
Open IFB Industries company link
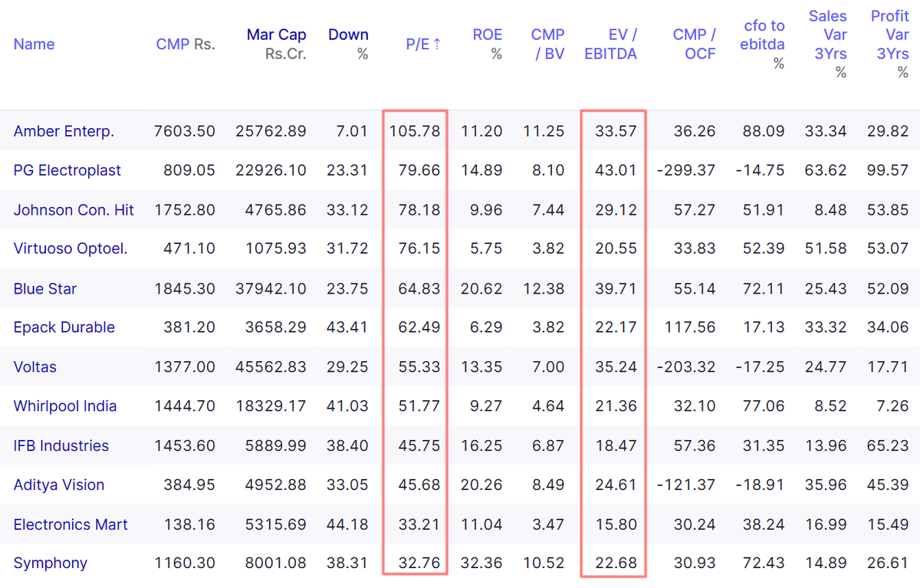pyautogui.click(x=61, y=445)
